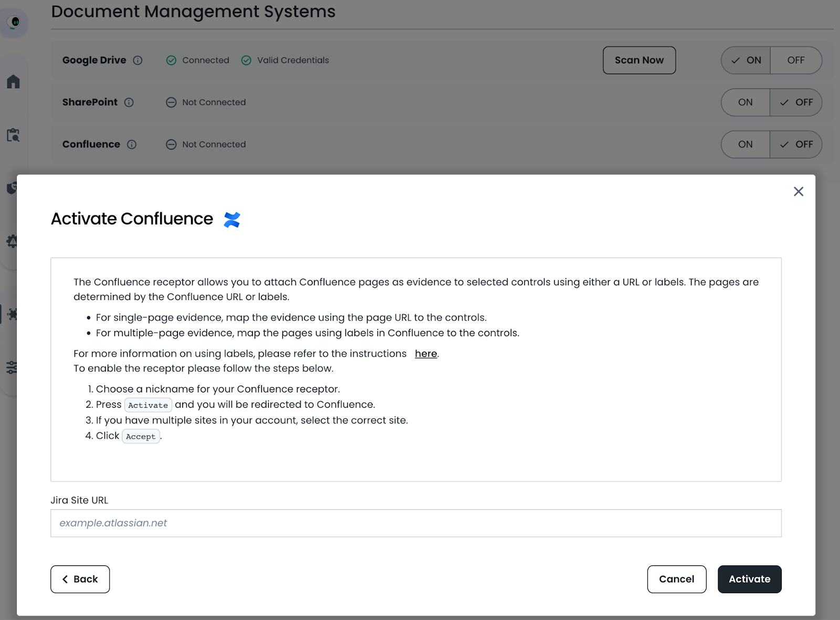Viewport: 840px width, 620px height.
Task: Go back with the Back button
Action: (x=80, y=579)
